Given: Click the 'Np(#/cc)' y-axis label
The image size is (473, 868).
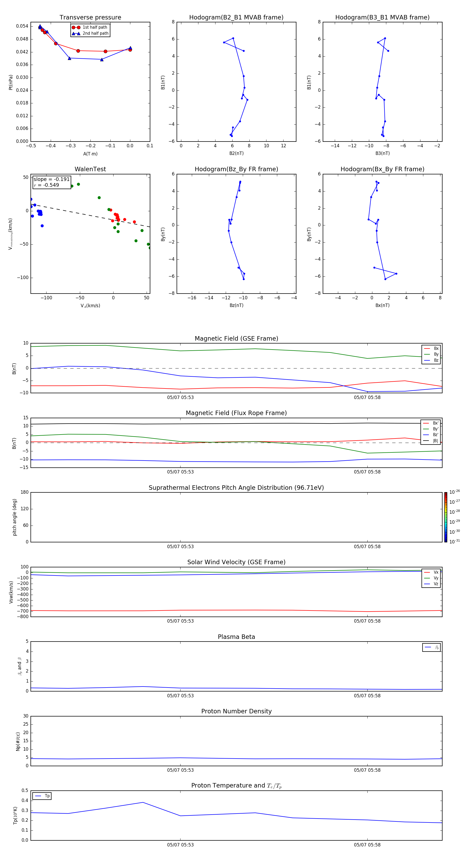Looking at the screenshot, I should [18, 741].
